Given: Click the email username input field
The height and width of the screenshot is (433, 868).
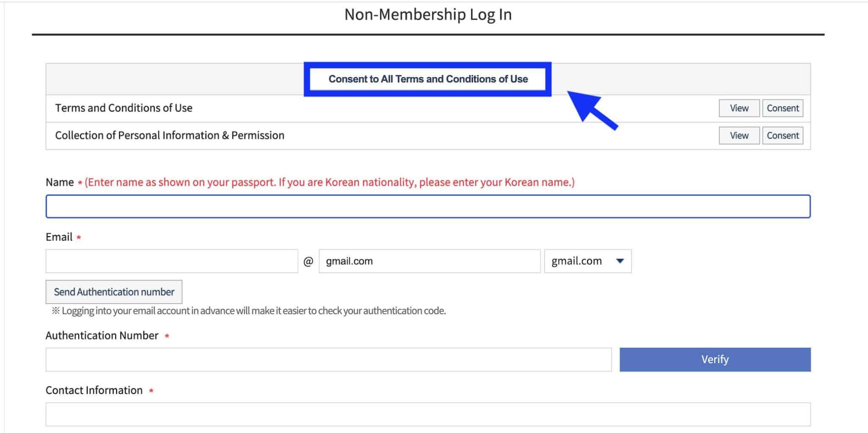Looking at the screenshot, I should coord(172,261).
